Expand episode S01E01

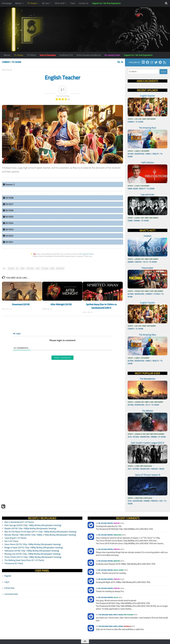[x=62, y=242]
